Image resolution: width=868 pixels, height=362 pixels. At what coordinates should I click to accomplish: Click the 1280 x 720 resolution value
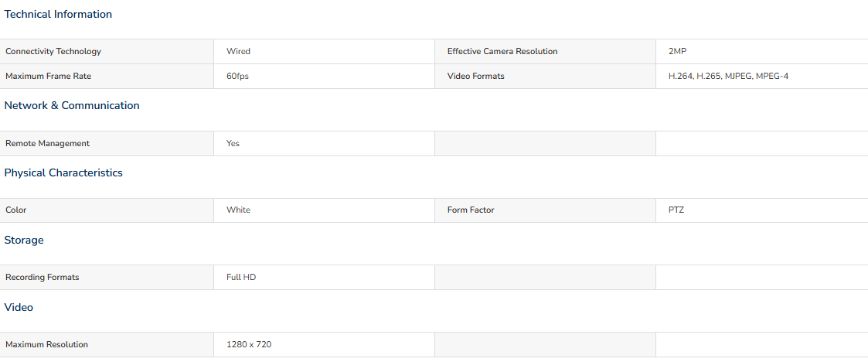(249, 345)
